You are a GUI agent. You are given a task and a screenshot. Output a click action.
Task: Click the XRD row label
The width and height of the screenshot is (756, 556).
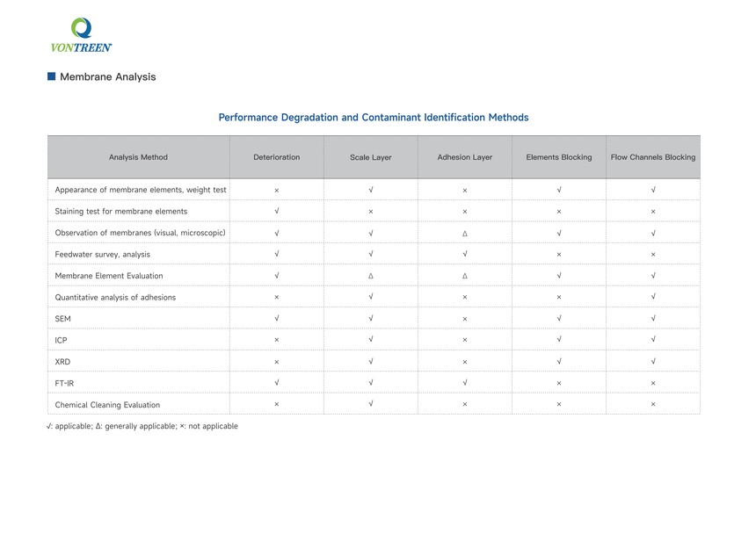(x=62, y=362)
